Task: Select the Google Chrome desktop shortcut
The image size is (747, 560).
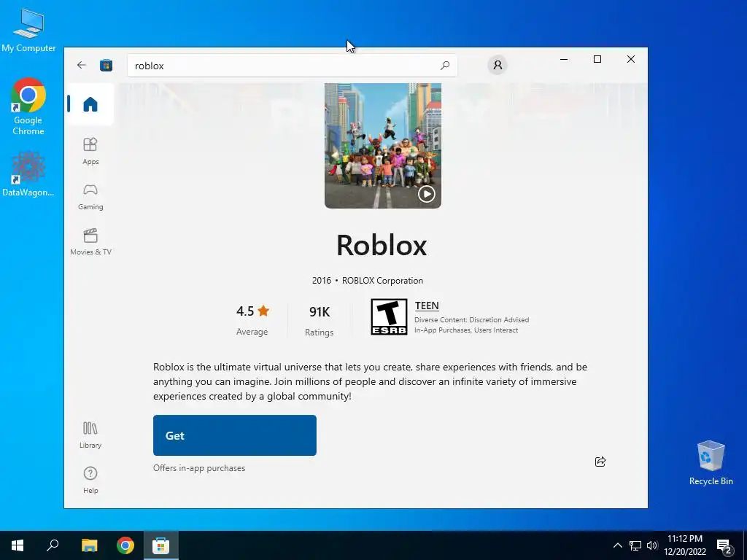Action: tap(28, 106)
